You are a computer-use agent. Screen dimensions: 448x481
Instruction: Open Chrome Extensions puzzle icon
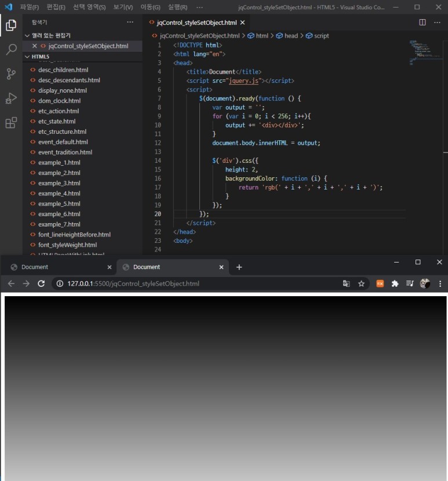click(395, 283)
